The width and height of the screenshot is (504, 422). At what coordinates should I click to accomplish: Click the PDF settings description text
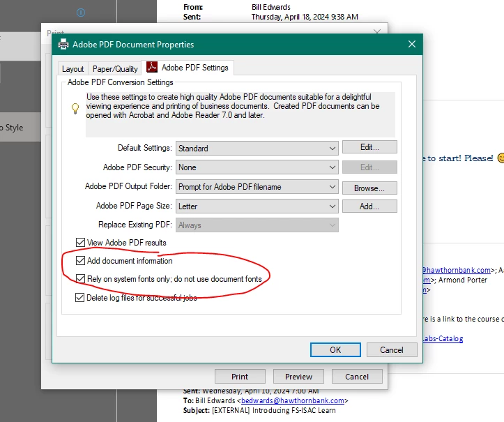233,106
